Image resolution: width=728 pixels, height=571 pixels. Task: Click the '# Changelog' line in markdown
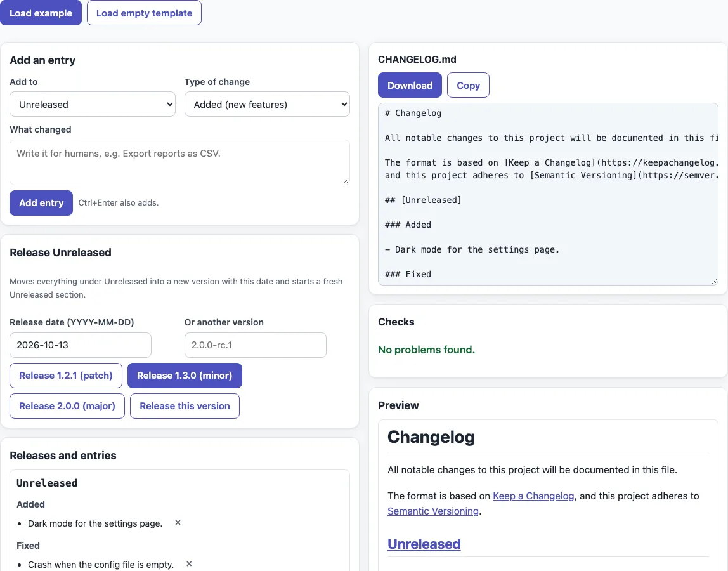413,113
